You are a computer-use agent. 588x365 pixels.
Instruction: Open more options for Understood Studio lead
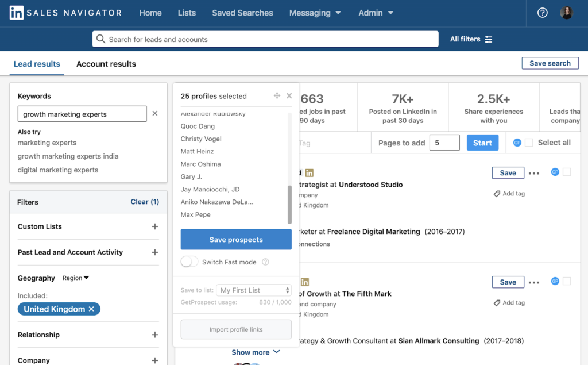tap(534, 173)
